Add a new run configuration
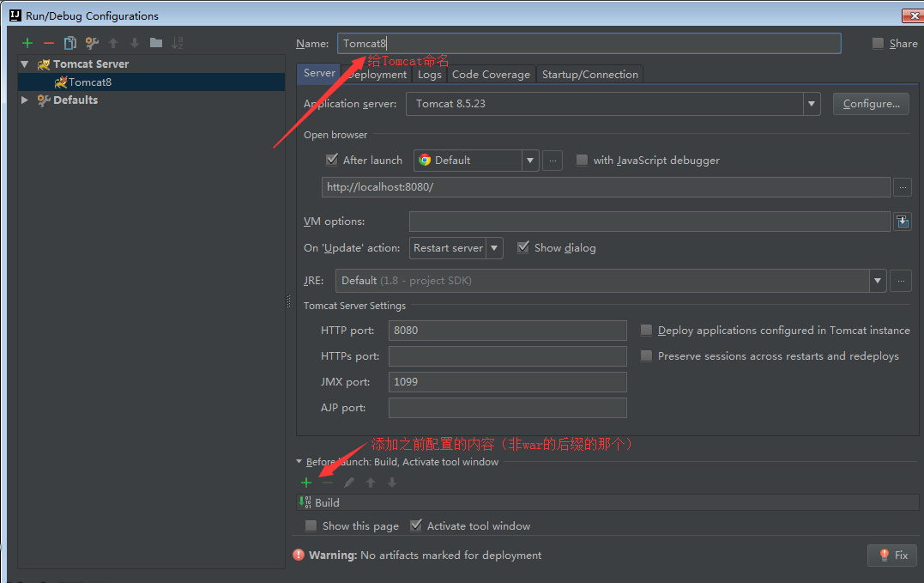924x583 pixels. tap(27, 43)
